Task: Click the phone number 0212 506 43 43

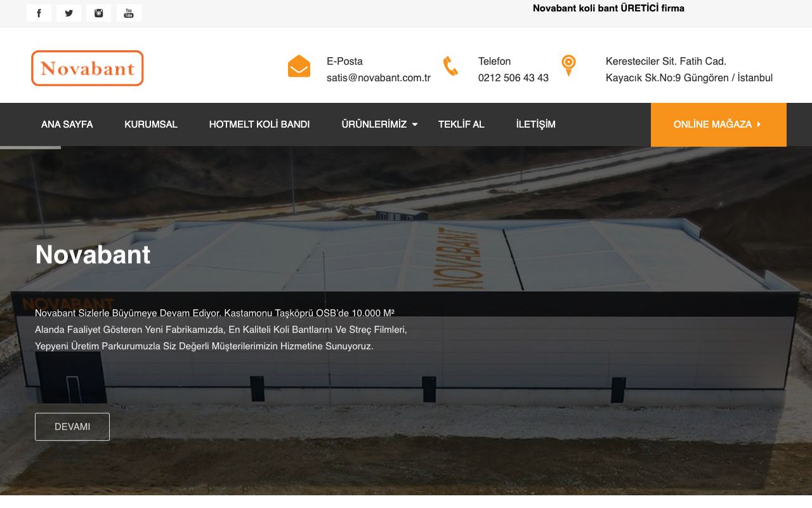Action: 513,78
